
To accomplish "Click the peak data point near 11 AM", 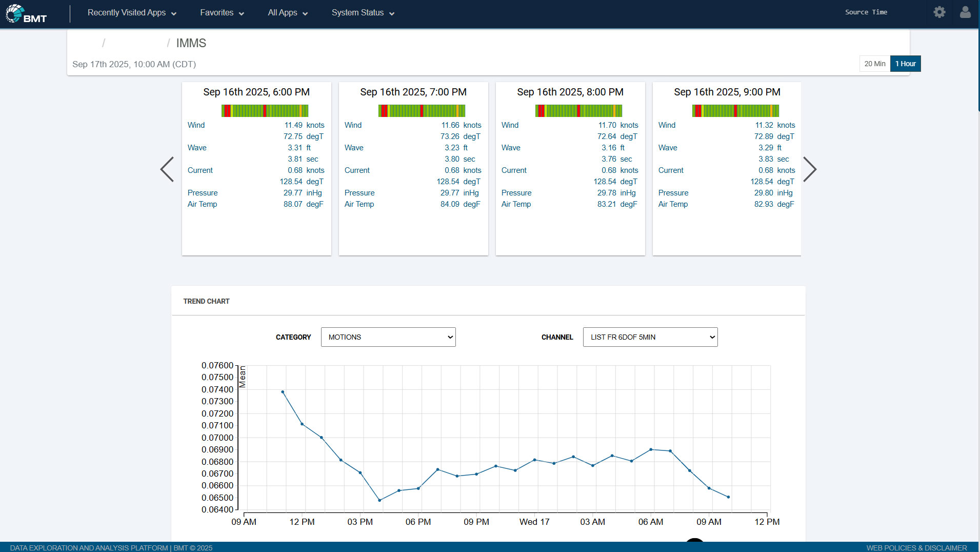I will point(283,392).
